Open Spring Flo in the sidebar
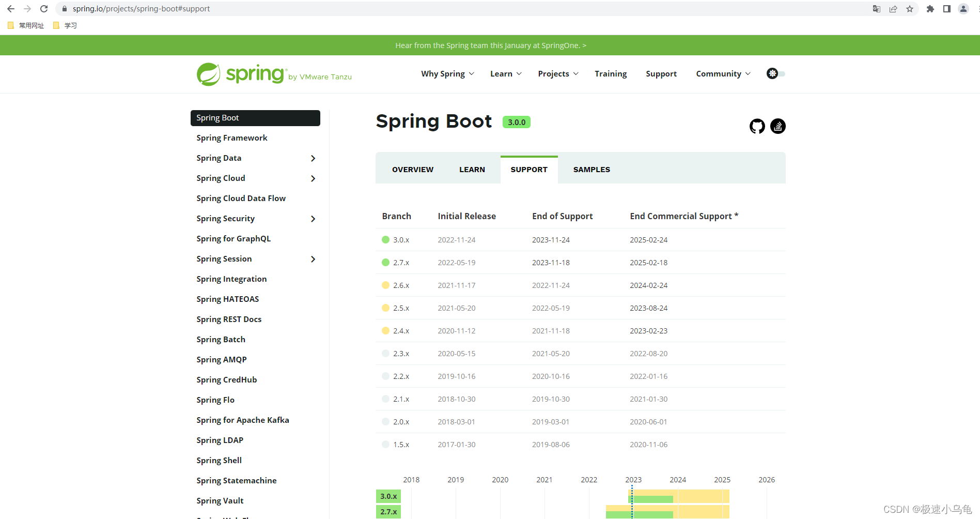This screenshot has width=980, height=519. (x=215, y=400)
